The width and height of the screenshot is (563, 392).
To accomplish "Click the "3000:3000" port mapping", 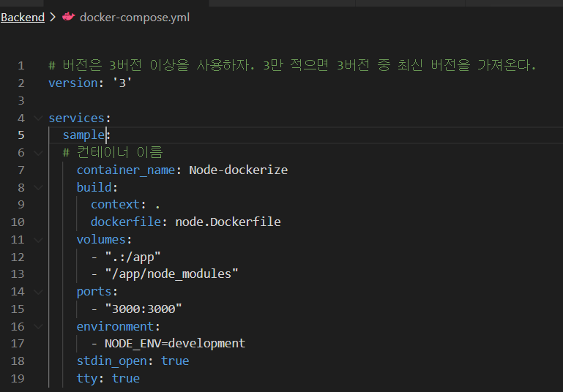I will pyautogui.click(x=143, y=309).
